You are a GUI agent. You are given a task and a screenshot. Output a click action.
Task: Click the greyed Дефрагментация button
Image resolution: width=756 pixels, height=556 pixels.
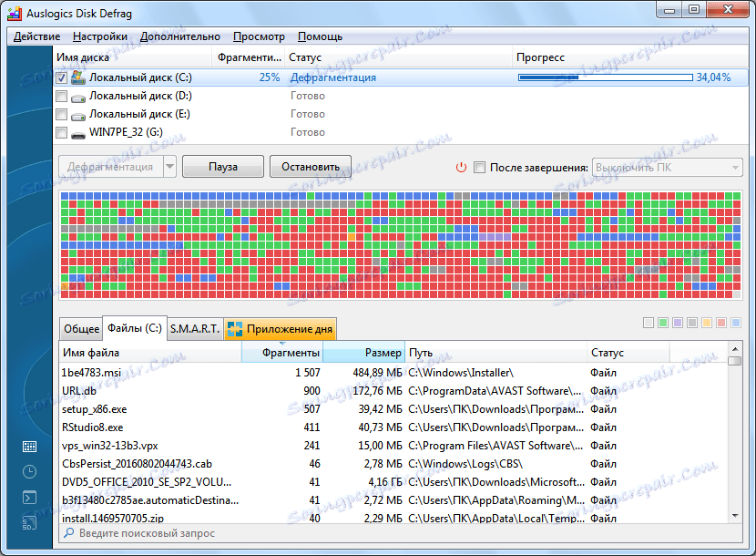pyautogui.click(x=110, y=167)
